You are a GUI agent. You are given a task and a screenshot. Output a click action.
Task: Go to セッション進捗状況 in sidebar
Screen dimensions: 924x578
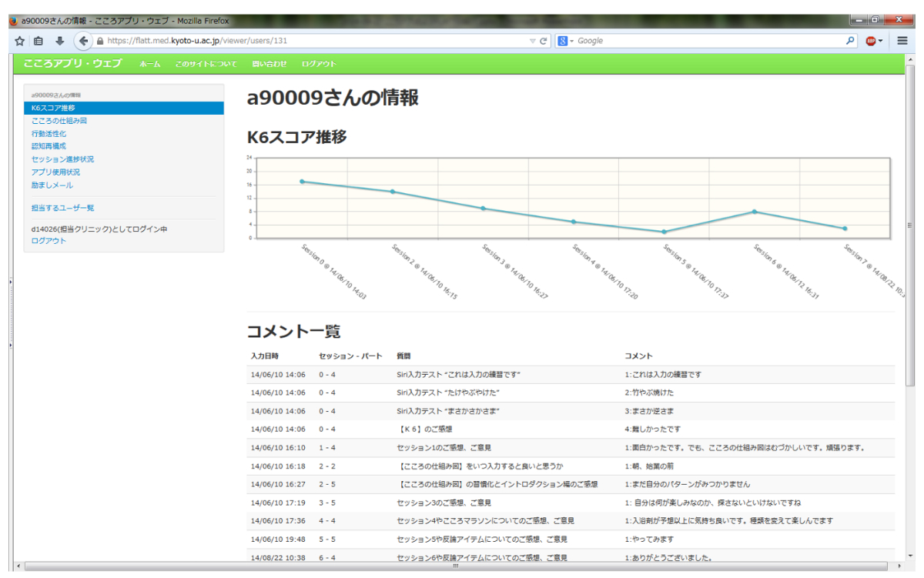point(62,159)
